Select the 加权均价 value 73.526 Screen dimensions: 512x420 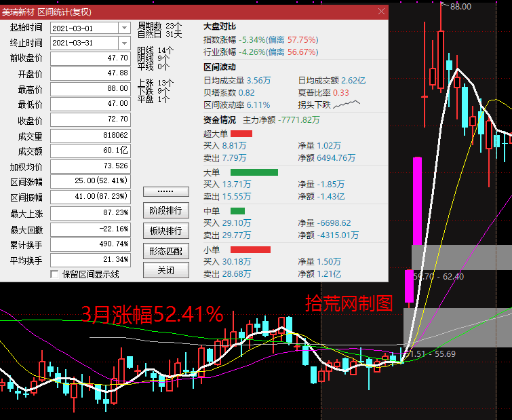(x=90, y=166)
